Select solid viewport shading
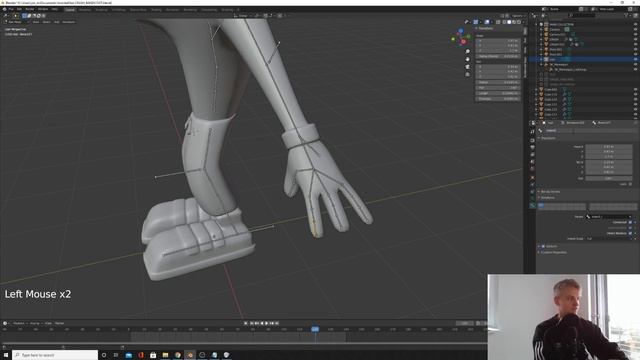 (509, 22)
